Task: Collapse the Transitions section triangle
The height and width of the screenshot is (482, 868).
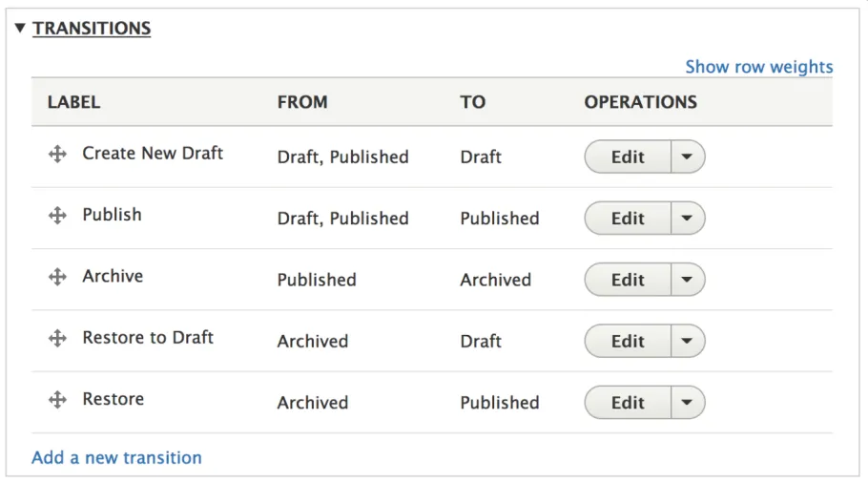Action: coord(20,29)
